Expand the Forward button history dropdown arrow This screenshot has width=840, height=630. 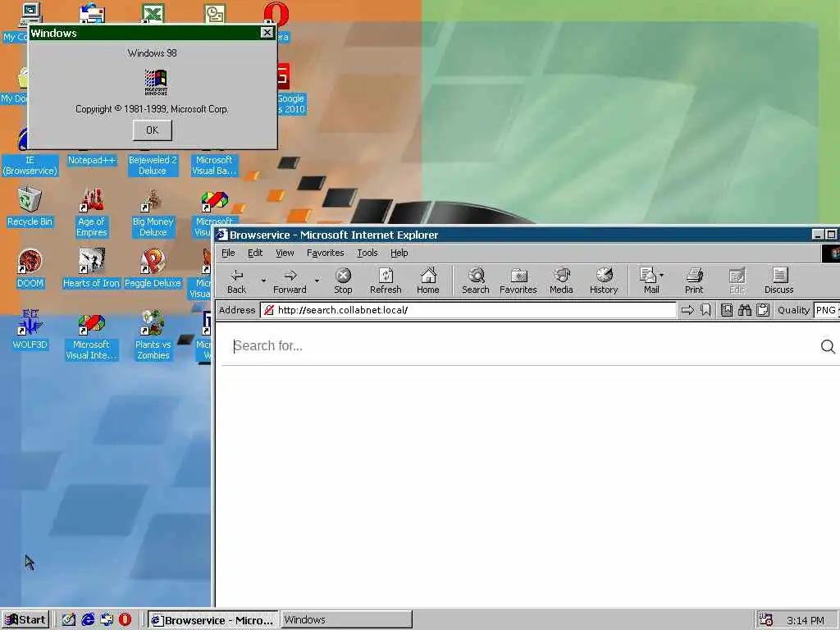click(x=317, y=281)
